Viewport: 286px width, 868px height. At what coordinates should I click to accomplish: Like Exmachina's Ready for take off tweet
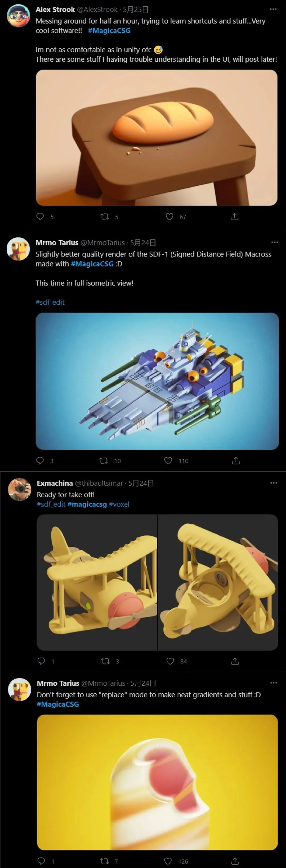[170, 661]
